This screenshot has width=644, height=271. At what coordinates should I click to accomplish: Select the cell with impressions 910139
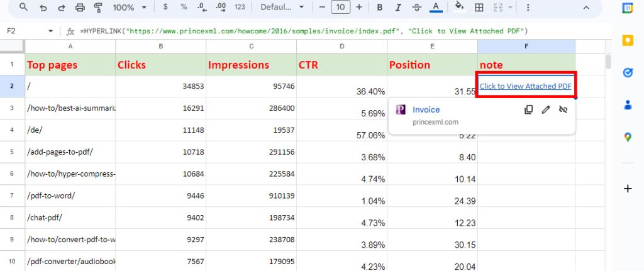(x=252, y=196)
